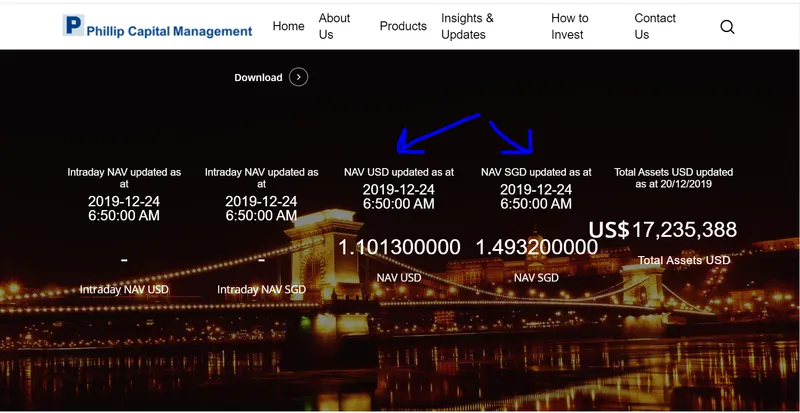Click 'Total Assets USD updated as at 20/12/2019'
The height and width of the screenshot is (413, 800).
coord(673,178)
